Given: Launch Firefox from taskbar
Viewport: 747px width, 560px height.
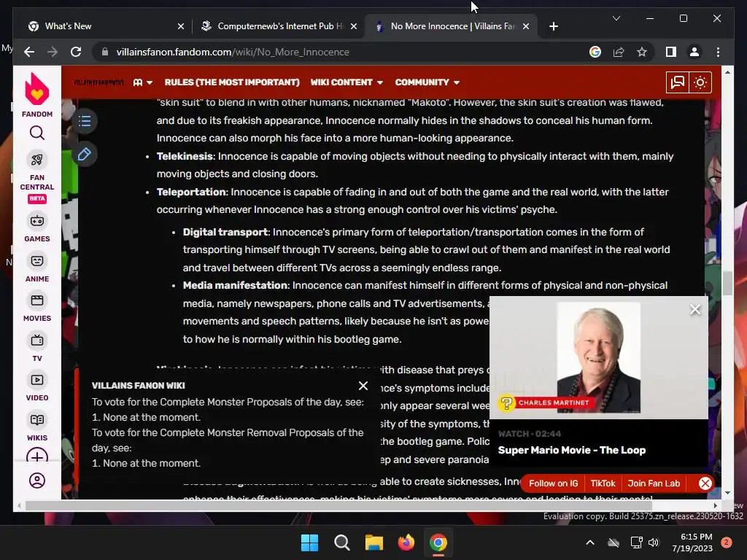Looking at the screenshot, I should pyautogui.click(x=406, y=542).
